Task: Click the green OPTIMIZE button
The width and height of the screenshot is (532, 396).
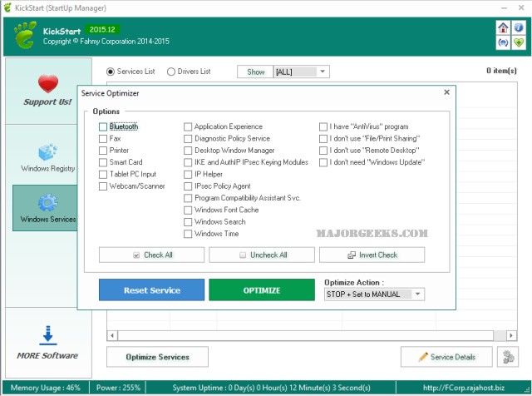Action: (x=262, y=290)
